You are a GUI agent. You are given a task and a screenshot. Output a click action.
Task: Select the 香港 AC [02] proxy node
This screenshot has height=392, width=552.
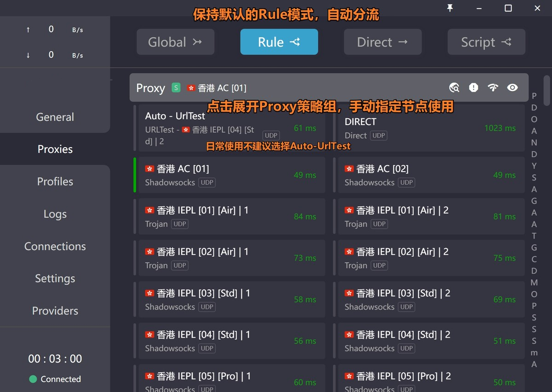pyautogui.click(x=430, y=175)
